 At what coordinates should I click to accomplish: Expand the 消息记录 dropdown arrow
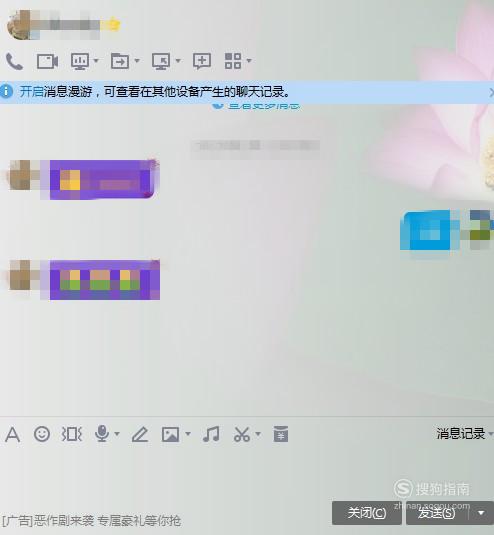coord(491,434)
